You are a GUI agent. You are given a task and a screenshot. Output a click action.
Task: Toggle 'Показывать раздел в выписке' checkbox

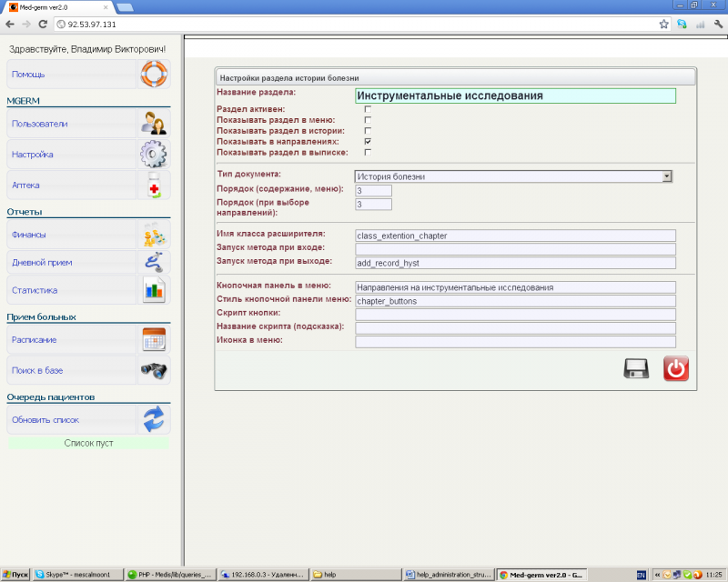[368, 153]
